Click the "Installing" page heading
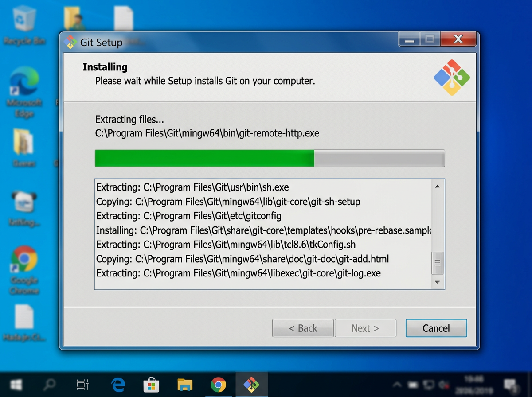 click(105, 67)
